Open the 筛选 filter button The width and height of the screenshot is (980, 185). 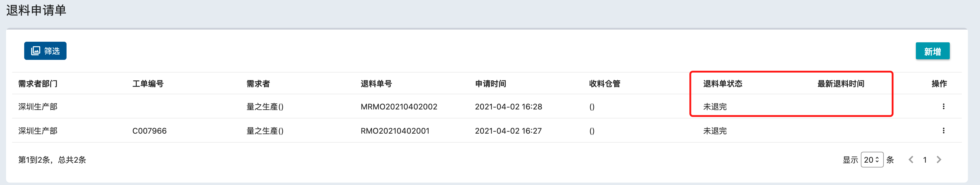click(x=45, y=51)
